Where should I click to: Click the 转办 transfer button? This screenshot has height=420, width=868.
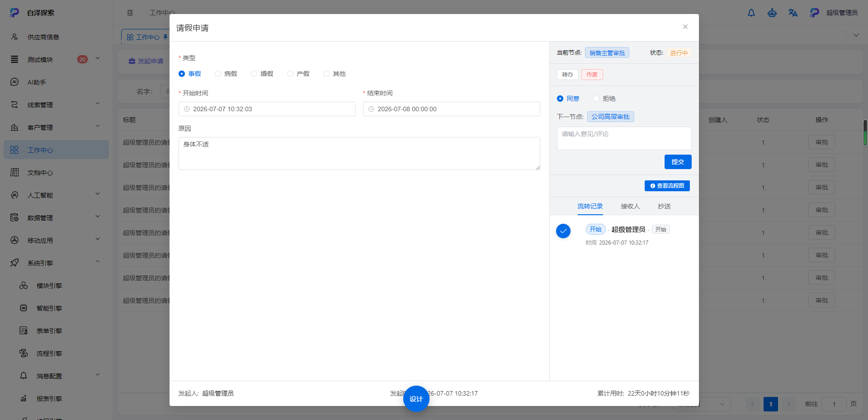[x=567, y=75]
